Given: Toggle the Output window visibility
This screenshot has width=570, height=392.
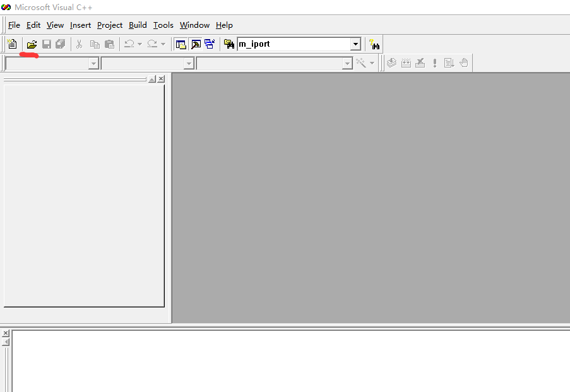Looking at the screenshot, I should coord(196,44).
